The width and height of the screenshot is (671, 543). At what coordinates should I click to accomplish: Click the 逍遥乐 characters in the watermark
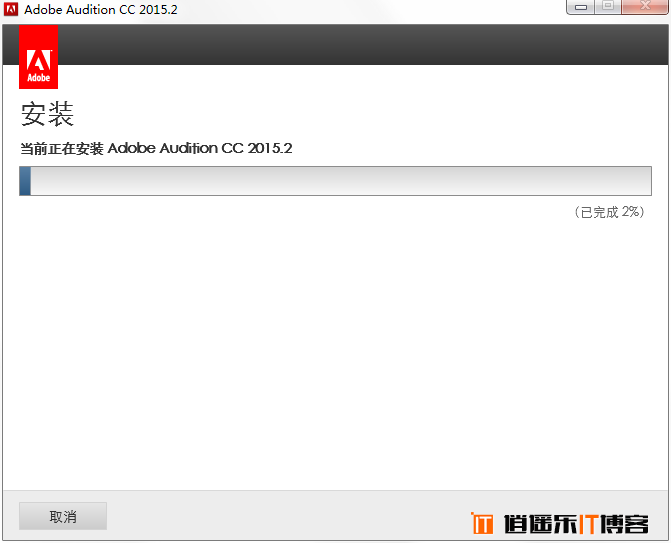tap(540, 524)
